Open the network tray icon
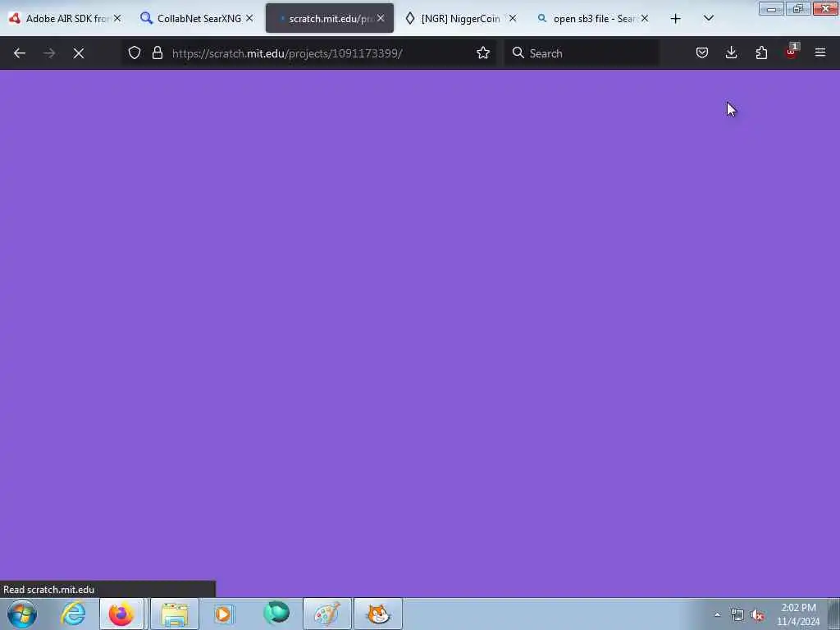This screenshot has width=840, height=630. pos(737,614)
